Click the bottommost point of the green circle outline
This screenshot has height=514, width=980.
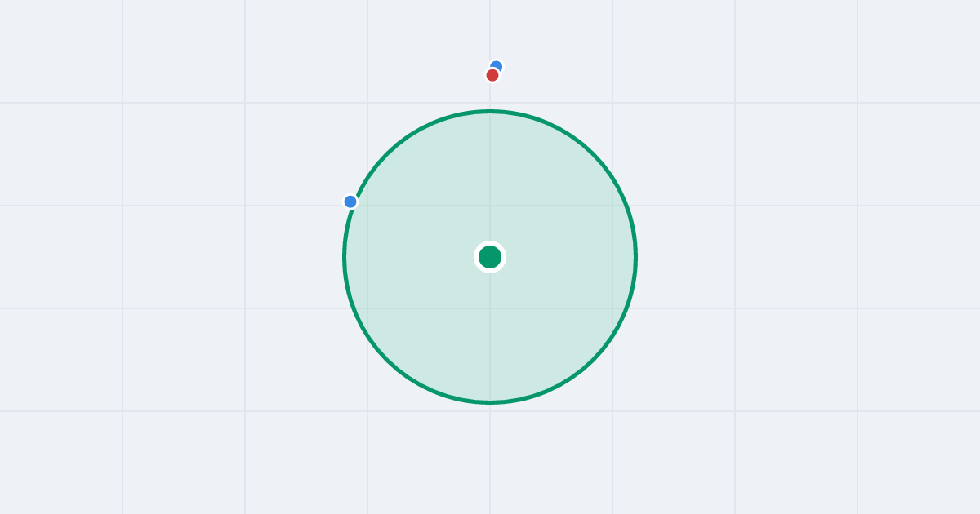coord(490,402)
